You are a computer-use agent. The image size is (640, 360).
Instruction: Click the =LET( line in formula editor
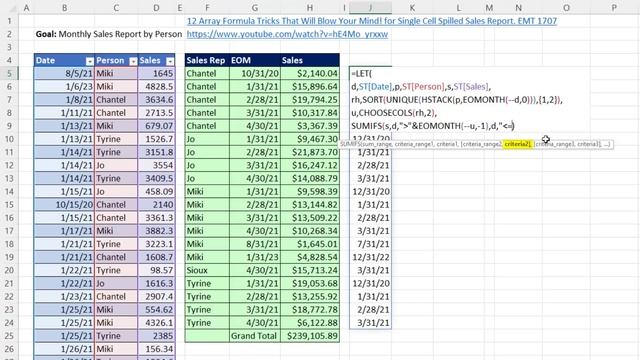[x=361, y=74]
